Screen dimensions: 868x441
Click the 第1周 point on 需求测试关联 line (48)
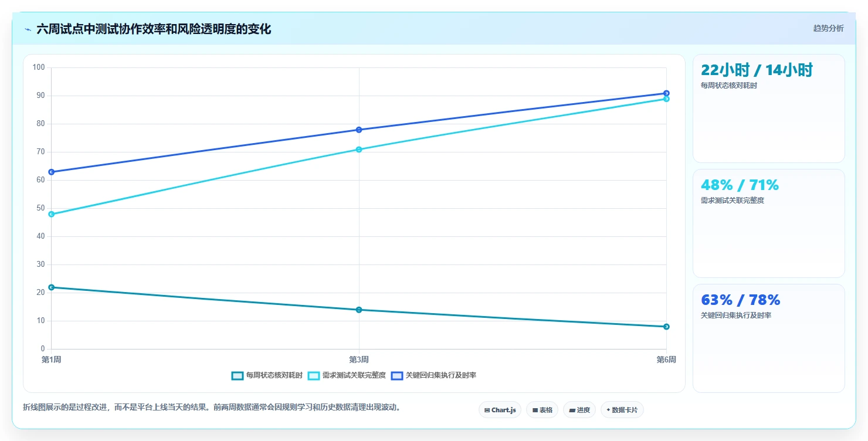pos(52,214)
